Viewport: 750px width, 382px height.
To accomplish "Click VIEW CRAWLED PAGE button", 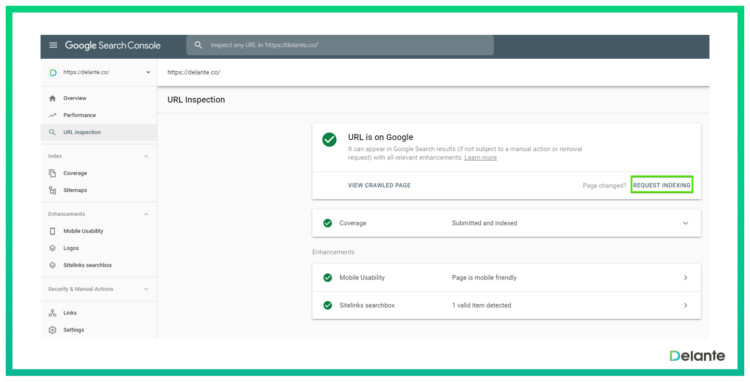I will point(379,186).
